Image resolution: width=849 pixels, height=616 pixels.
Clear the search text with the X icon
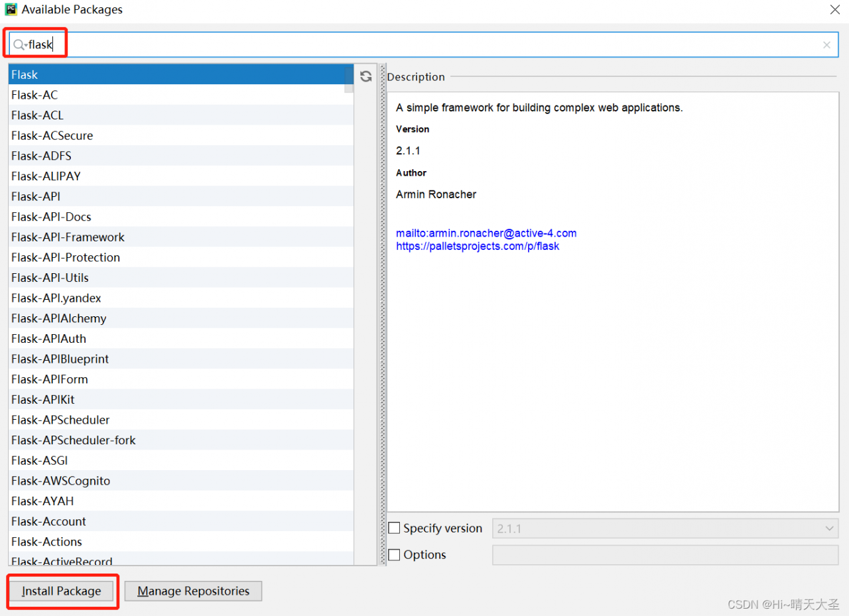pyautogui.click(x=826, y=45)
